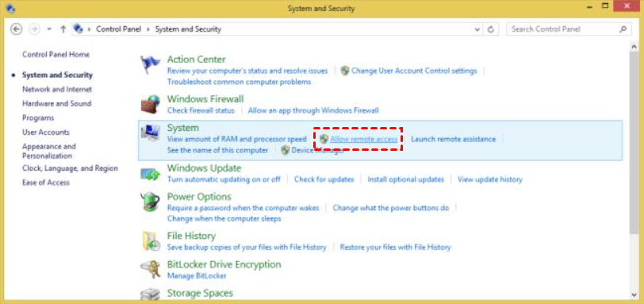Screen dimensions: 644x304
Task: Open the Action Center flag icon
Action: pos(150,64)
